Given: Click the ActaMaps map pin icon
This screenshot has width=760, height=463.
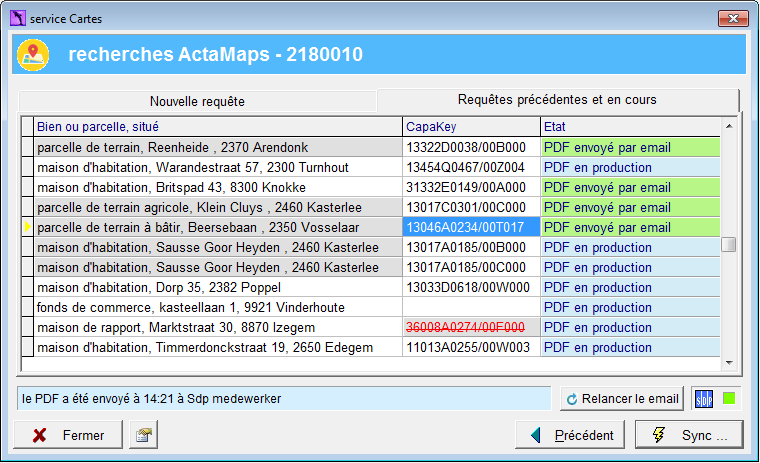Looking at the screenshot, I should coord(33,55).
